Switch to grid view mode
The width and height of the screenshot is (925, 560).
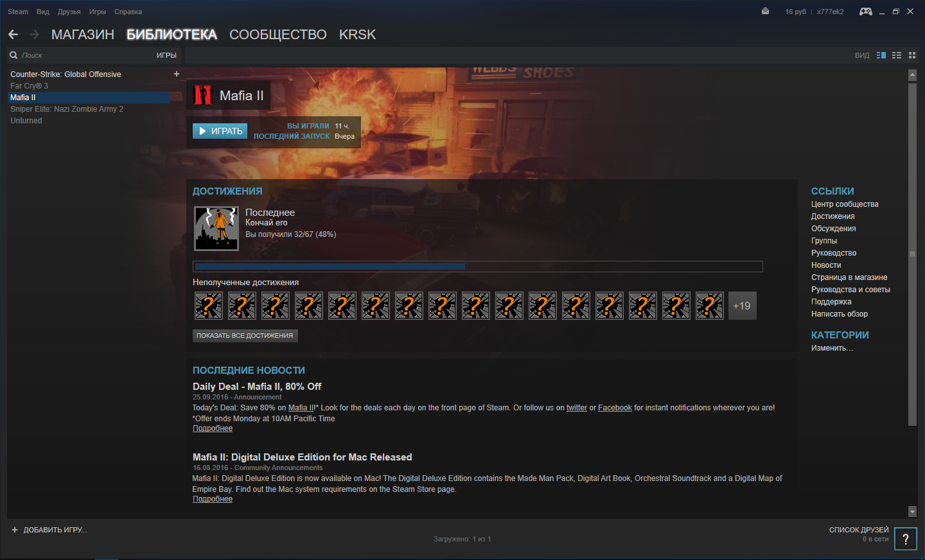pos(912,55)
